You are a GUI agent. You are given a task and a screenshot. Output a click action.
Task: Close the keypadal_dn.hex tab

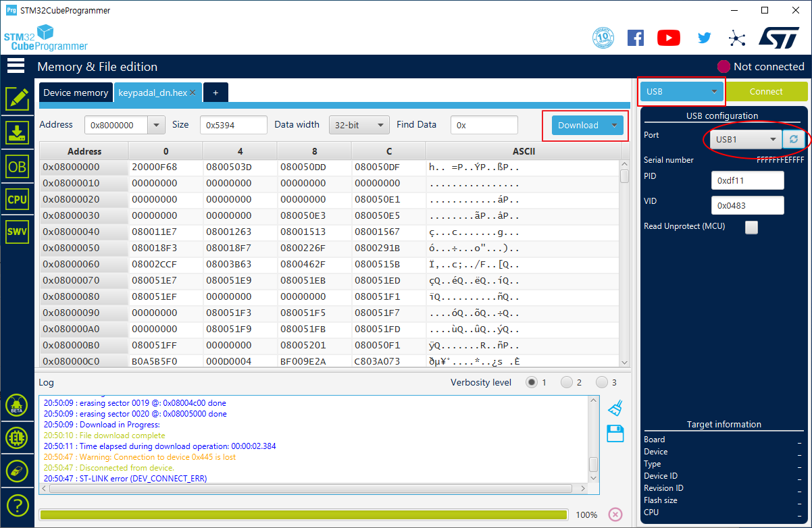point(193,93)
